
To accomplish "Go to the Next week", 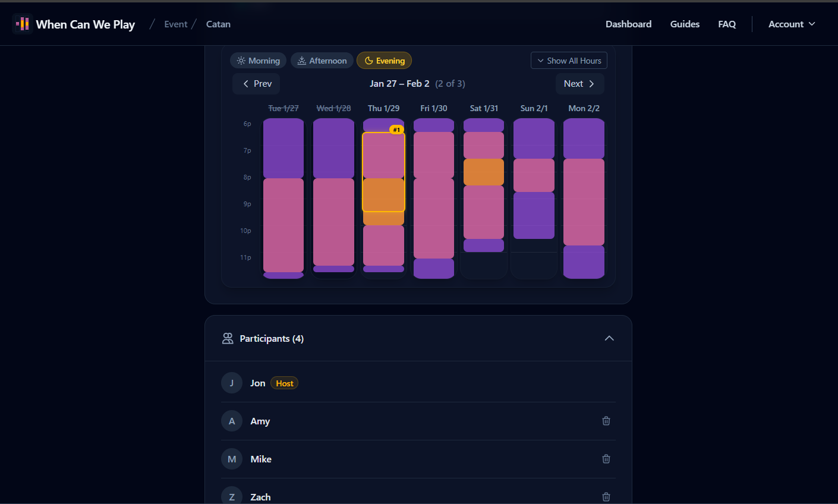I will click(x=579, y=84).
